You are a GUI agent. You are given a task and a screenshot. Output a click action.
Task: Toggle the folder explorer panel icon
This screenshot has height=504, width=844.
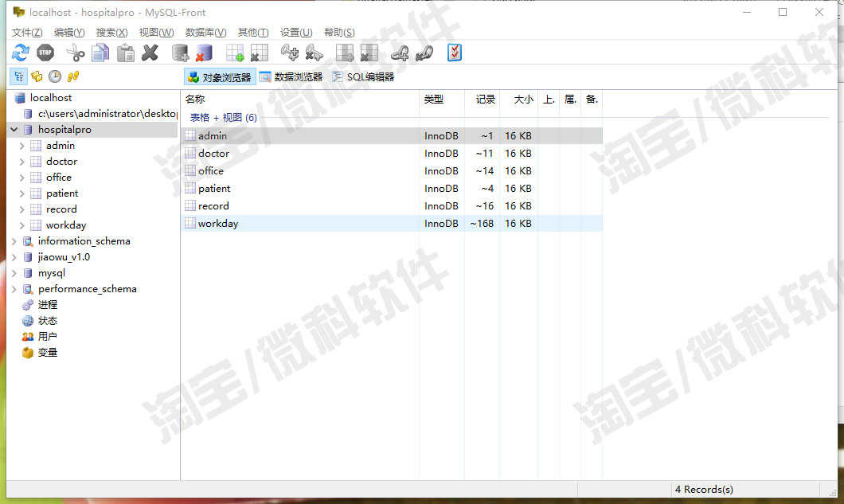[x=37, y=76]
